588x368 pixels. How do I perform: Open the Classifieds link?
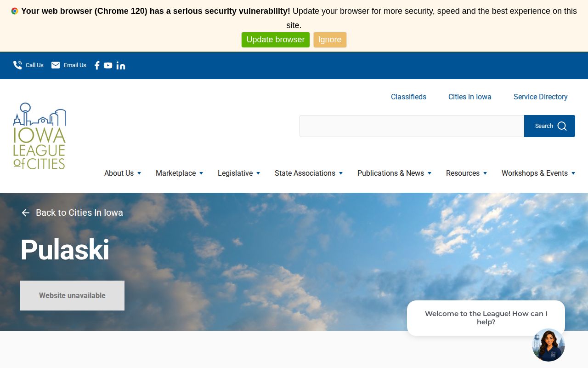click(408, 97)
